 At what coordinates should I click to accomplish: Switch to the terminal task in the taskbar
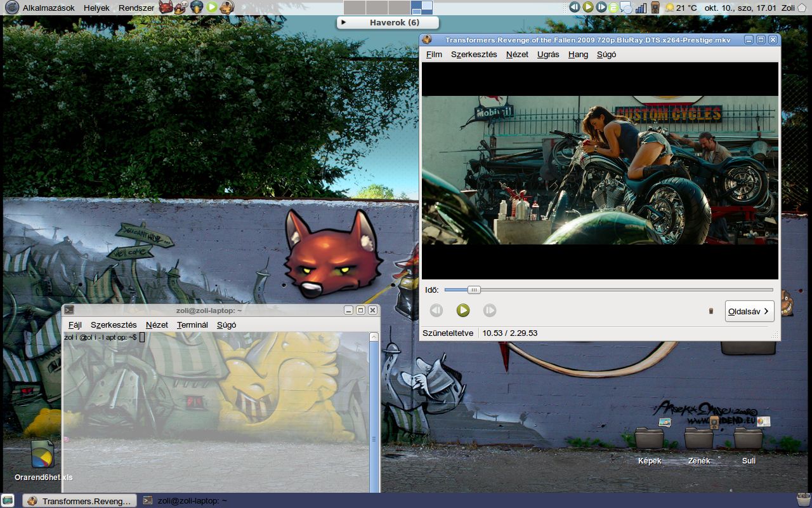point(185,500)
